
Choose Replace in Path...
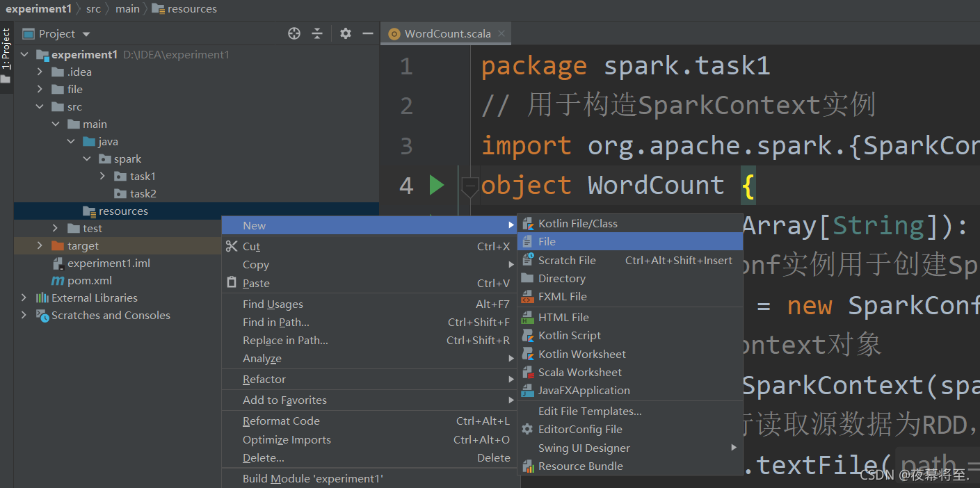[x=369, y=340]
